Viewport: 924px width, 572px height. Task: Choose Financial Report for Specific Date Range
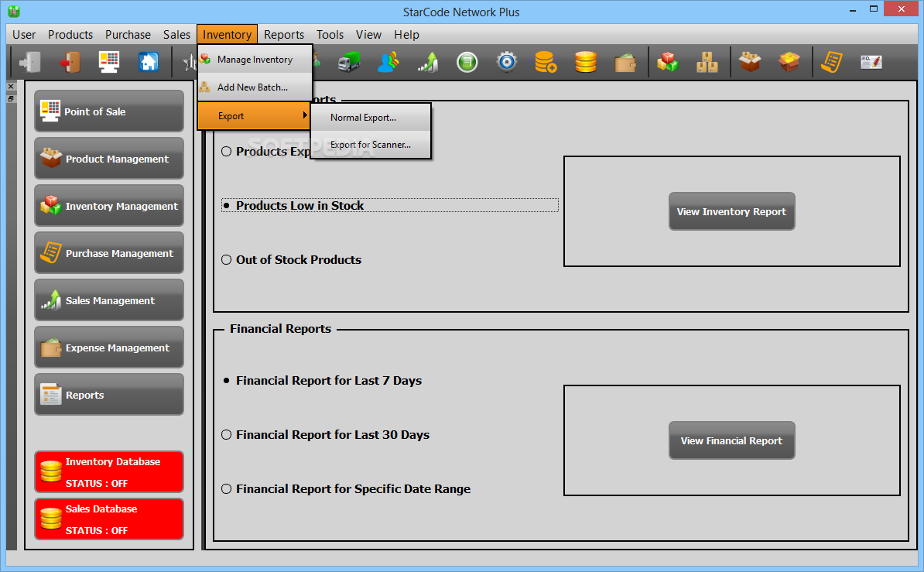[346, 489]
